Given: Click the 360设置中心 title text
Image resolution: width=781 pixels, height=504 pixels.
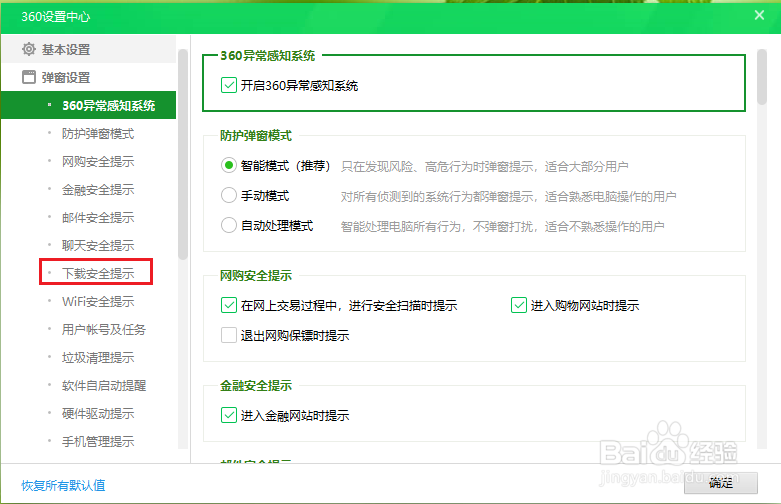Looking at the screenshot, I should coord(56,16).
